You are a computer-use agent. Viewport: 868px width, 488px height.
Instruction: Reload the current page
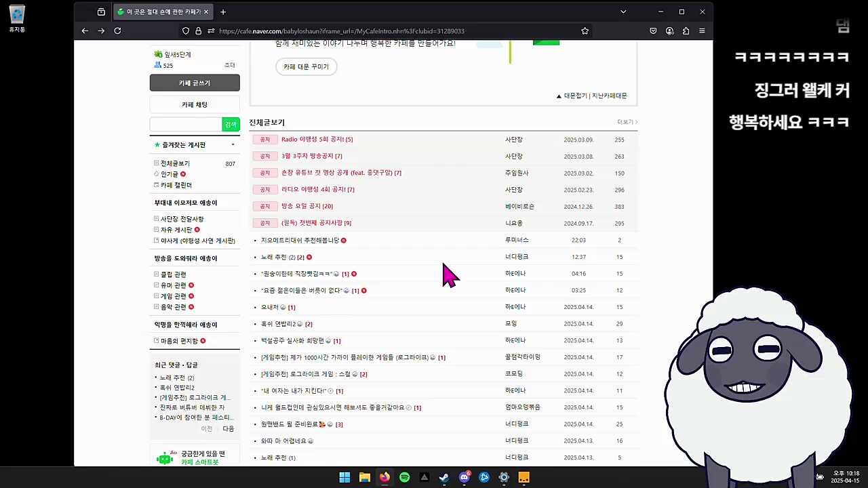[117, 30]
